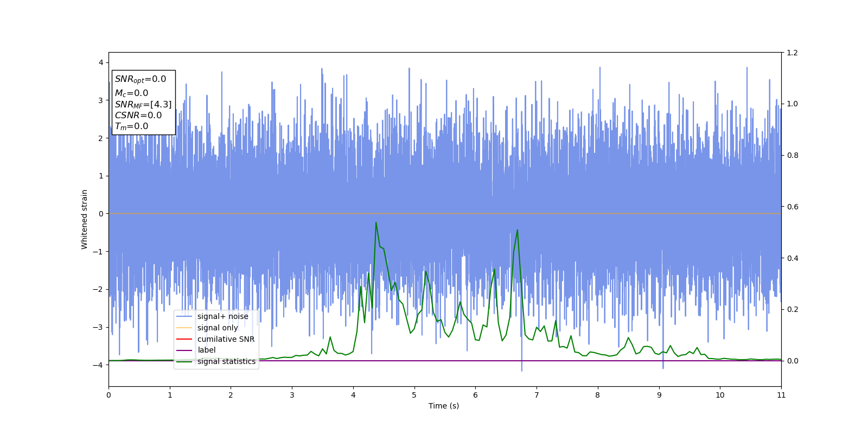The width and height of the screenshot is (868, 434).
Task: Click the 'signal only' legend label
Action: click(218, 328)
